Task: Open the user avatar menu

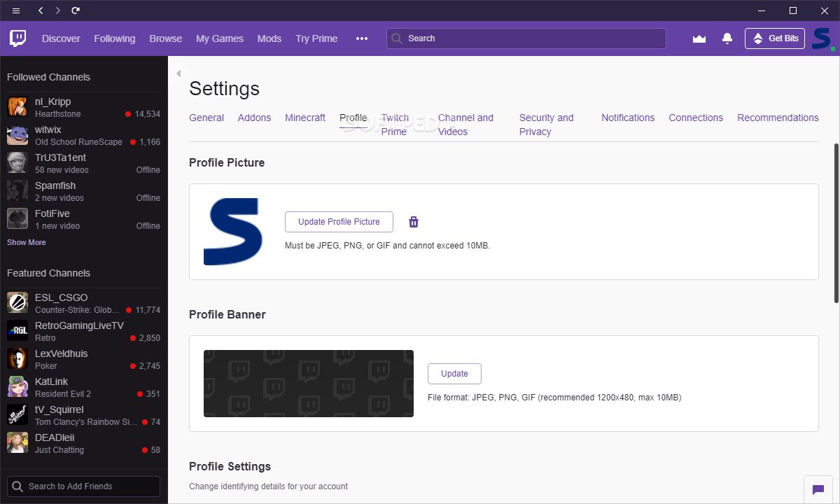Action: click(821, 38)
